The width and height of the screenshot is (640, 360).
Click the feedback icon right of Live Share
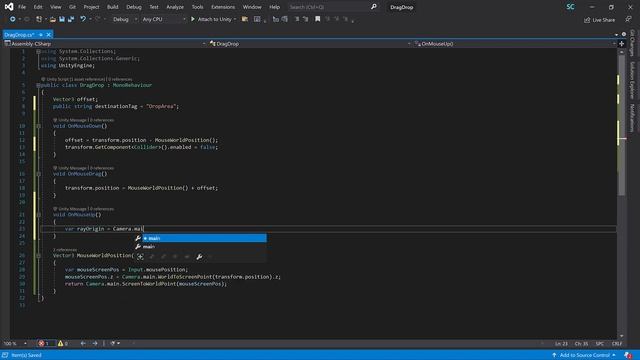[628, 19]
